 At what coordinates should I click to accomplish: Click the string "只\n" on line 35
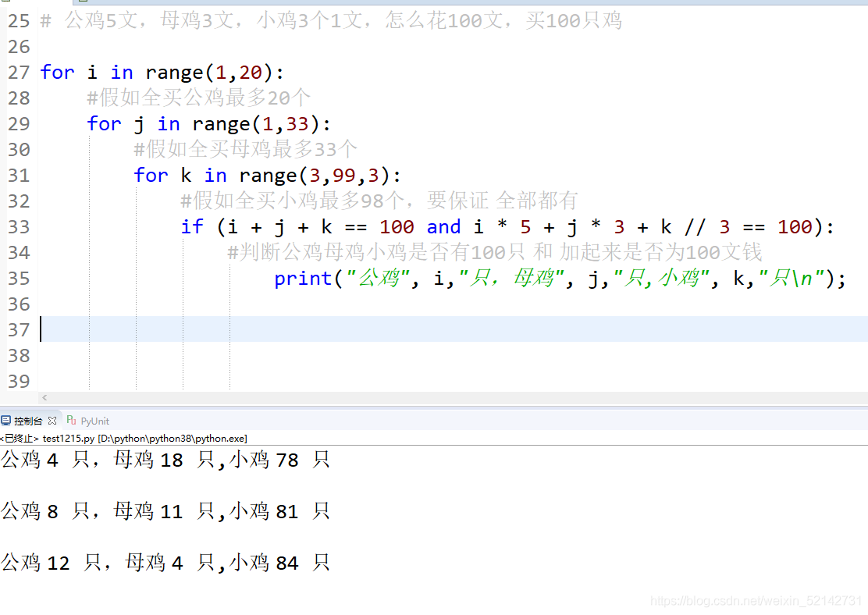point(792,279)
